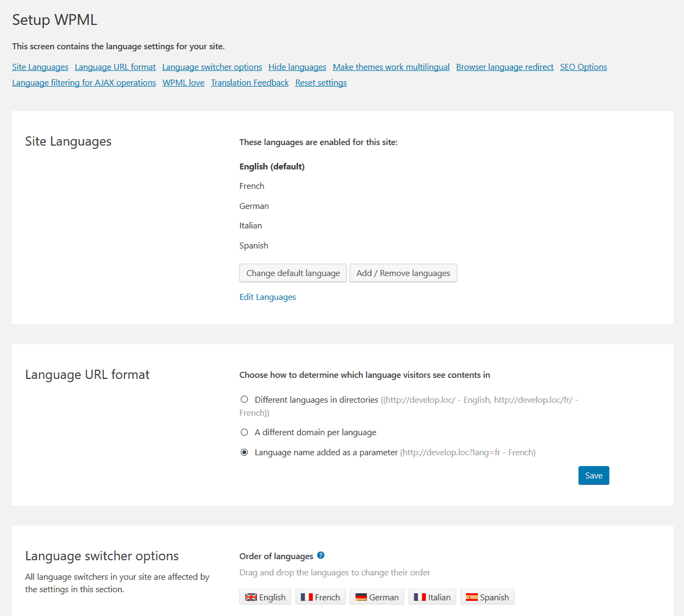
Task: Select Language name added as a parameter
Action: click(245, 453)
